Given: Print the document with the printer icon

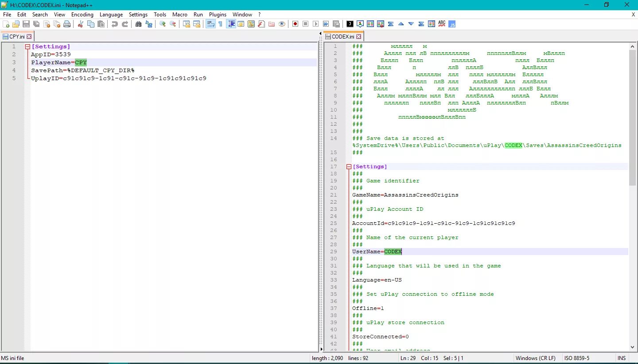Looking at the screenshot, I should coord(67,24).
